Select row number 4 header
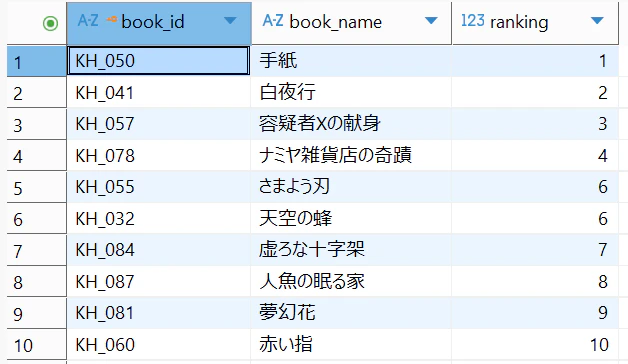 coord(36,155)
